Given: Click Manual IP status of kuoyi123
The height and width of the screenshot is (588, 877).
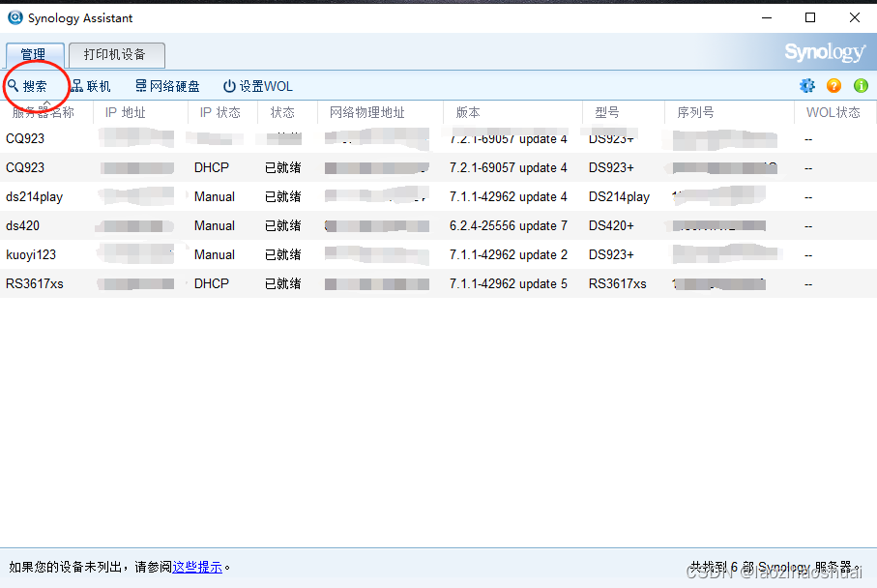Looking at the screenshot, I should point(215,255).
